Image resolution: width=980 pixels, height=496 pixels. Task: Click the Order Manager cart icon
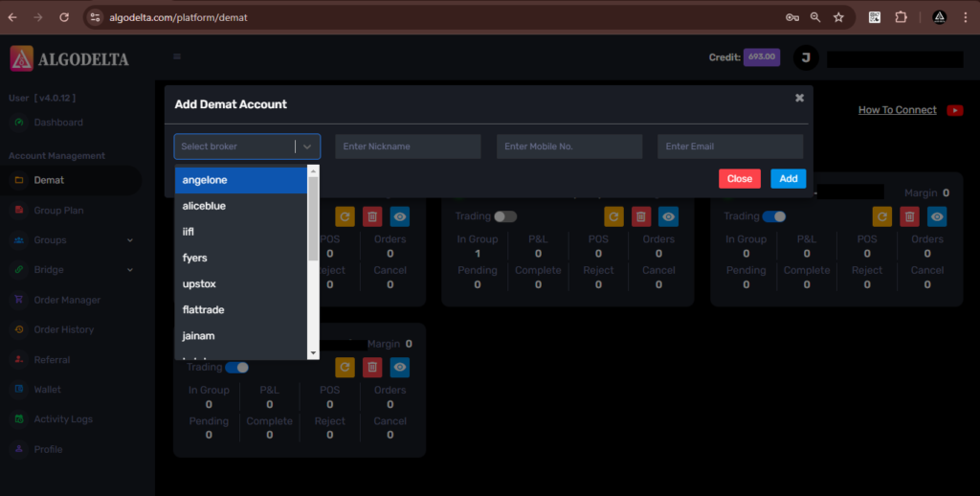19,300
